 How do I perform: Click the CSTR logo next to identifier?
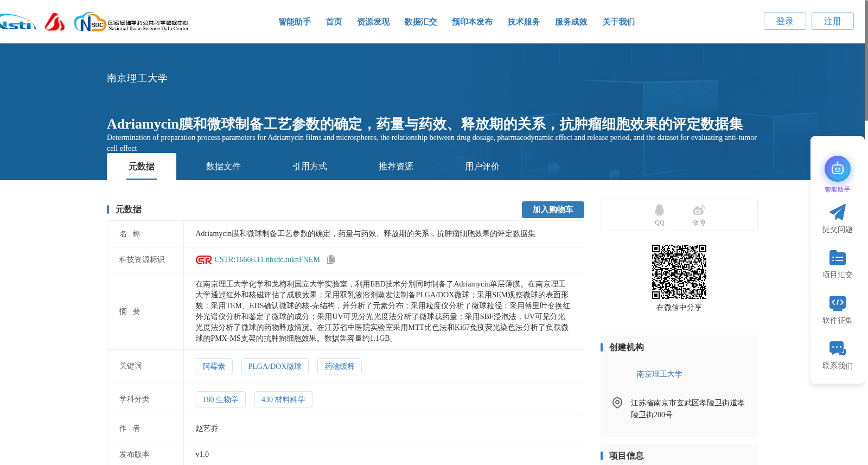point(203,260)
